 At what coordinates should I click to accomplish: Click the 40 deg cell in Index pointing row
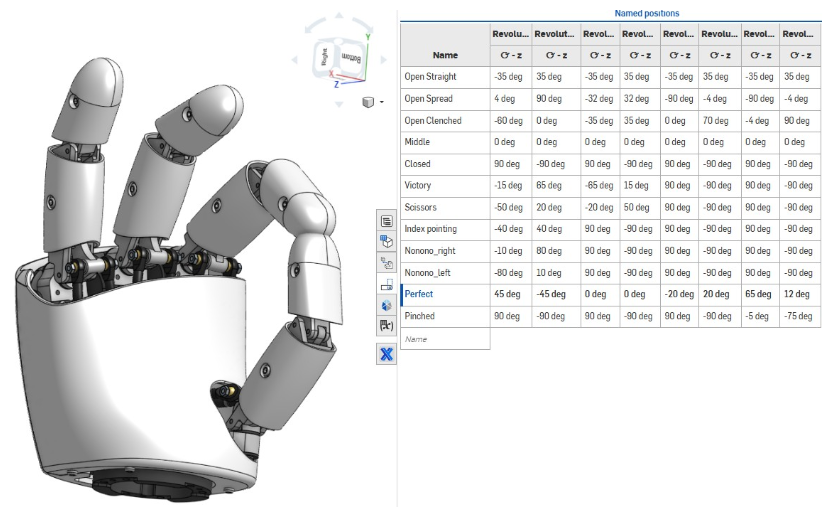[x=556, y=229]
